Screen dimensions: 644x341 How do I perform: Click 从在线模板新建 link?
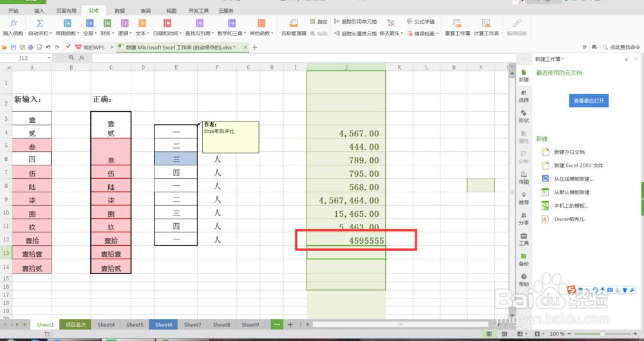(574, 179)
